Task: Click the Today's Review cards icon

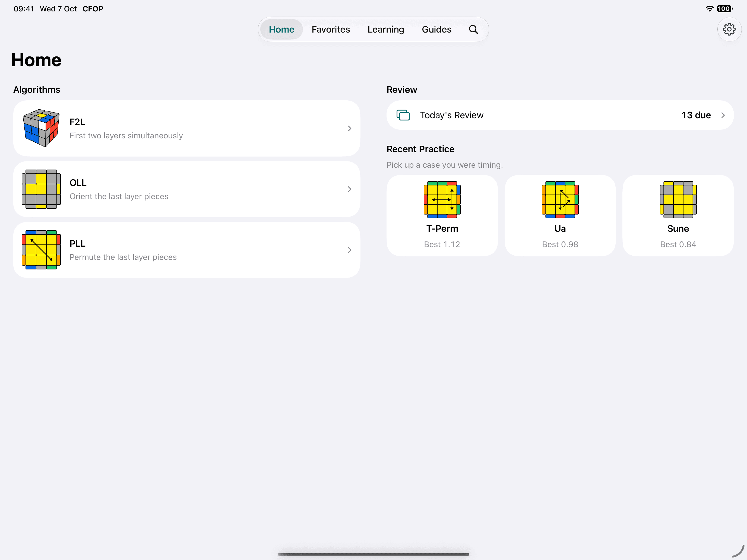Action: pyautogui.click(x=403, y=115)
